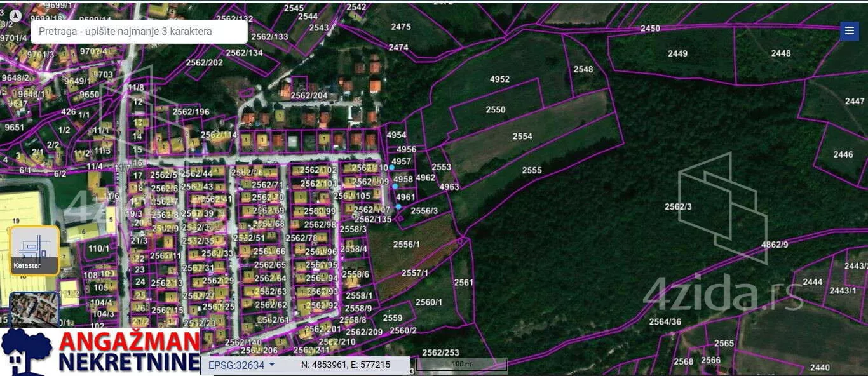
Task: Select parcel label 426
Action: [x=68, y=112]
